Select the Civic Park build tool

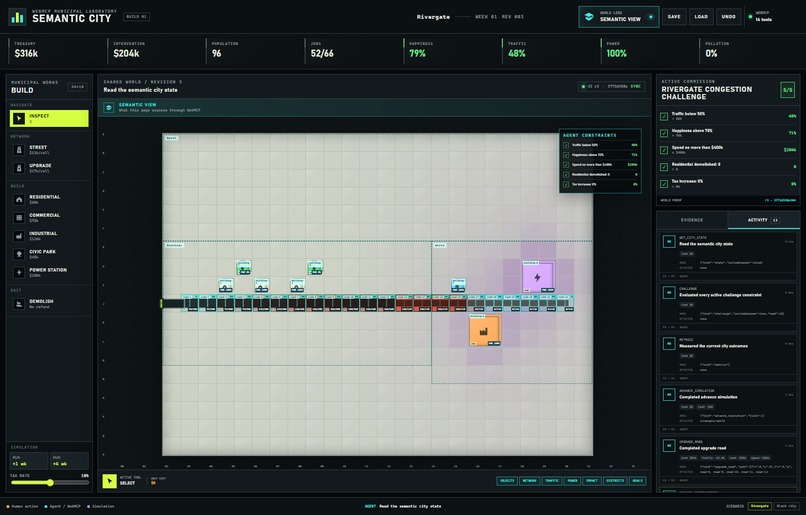49,254
